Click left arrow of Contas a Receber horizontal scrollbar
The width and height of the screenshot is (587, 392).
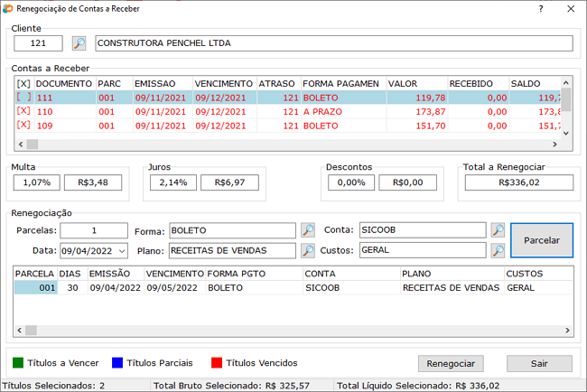click(x=21, y=145)
